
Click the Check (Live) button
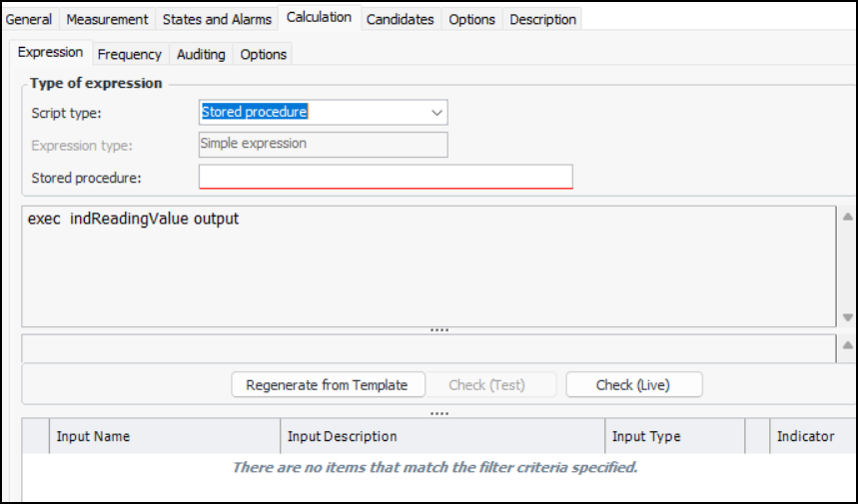(x=633, y=385)
